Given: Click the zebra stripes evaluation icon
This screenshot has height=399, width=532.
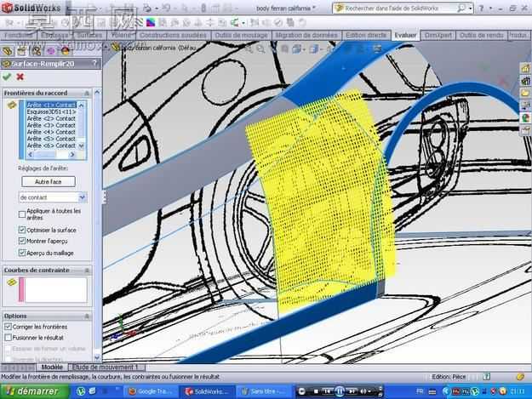Looking at the screenshot, I should tap(139, 23).
